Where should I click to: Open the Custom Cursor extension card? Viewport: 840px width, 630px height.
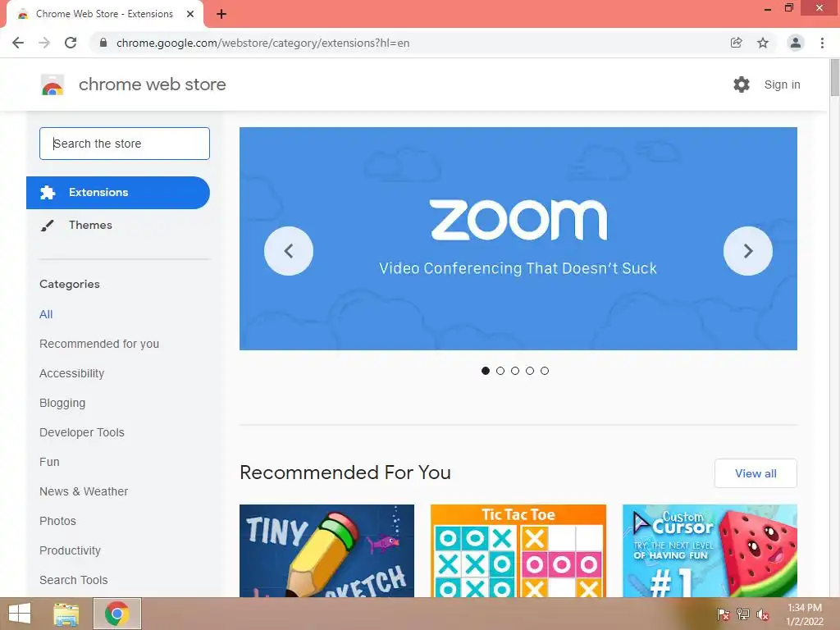click(710, 550)
